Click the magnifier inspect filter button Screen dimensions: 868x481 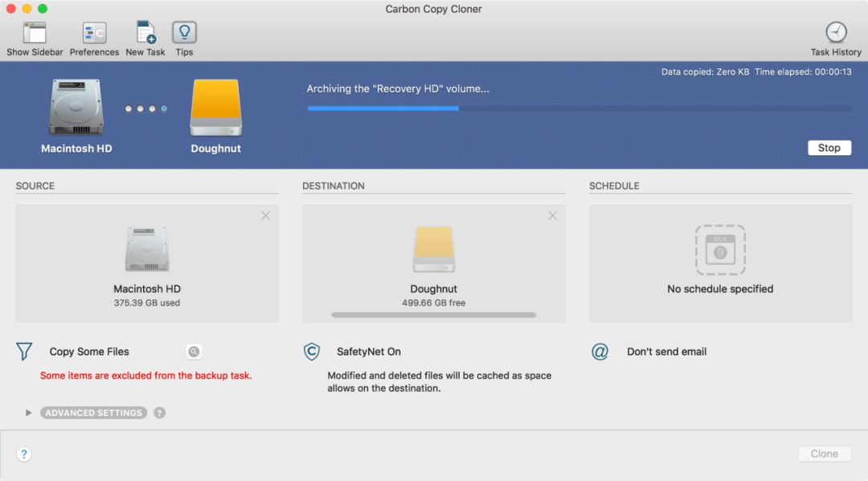[x=193, y=351]
